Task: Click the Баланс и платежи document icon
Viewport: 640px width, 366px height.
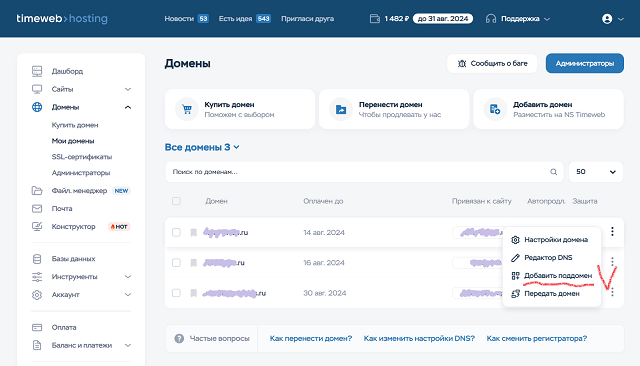Action: point(37,345)
